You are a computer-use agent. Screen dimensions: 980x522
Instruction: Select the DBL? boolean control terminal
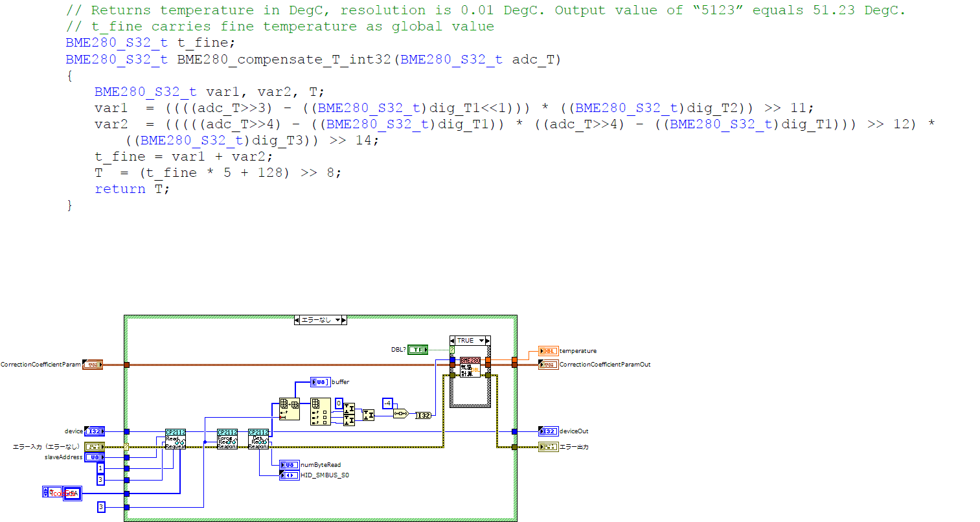click(418, 350)
